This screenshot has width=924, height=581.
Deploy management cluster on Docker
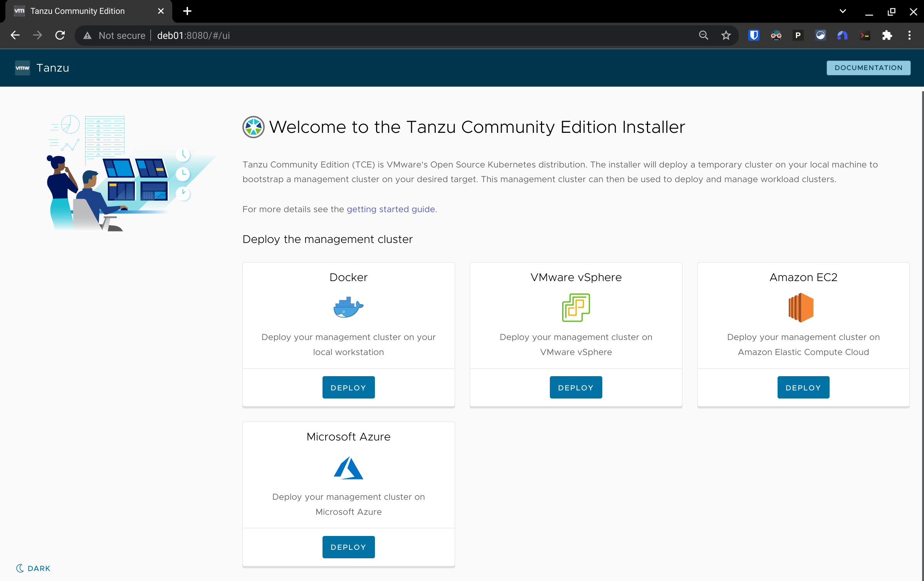click(348, 387)
